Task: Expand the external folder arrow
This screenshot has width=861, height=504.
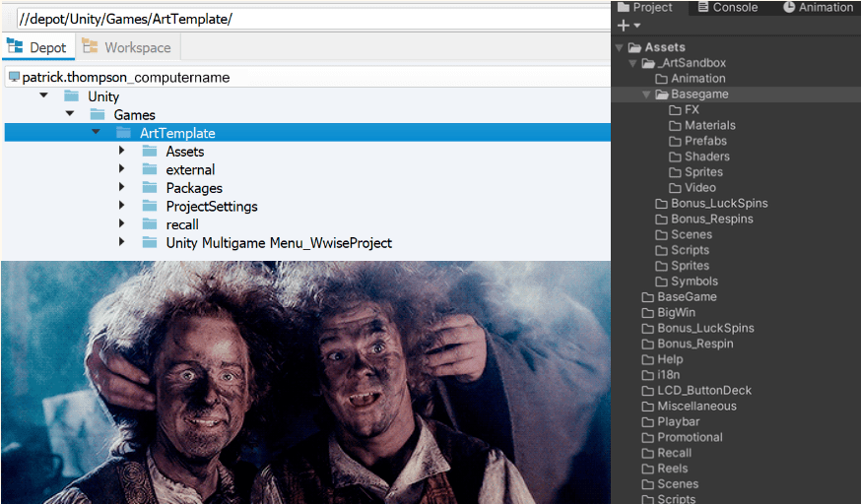Action: click(122, 168)
